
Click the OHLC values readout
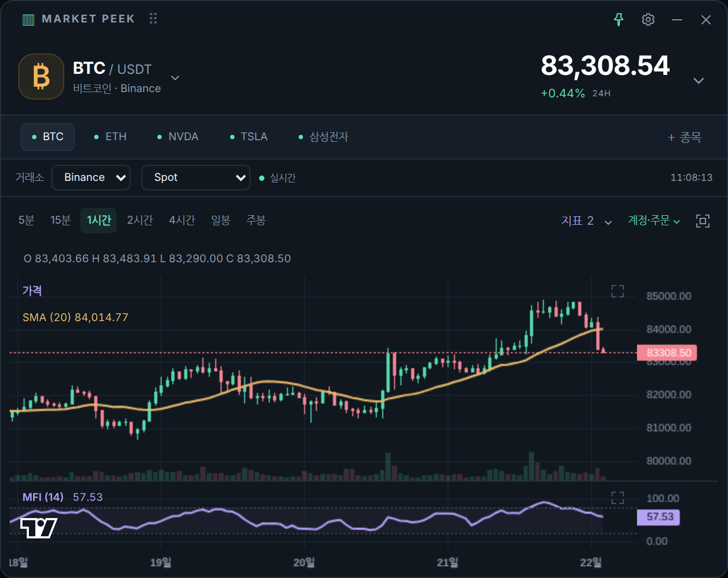157,258
